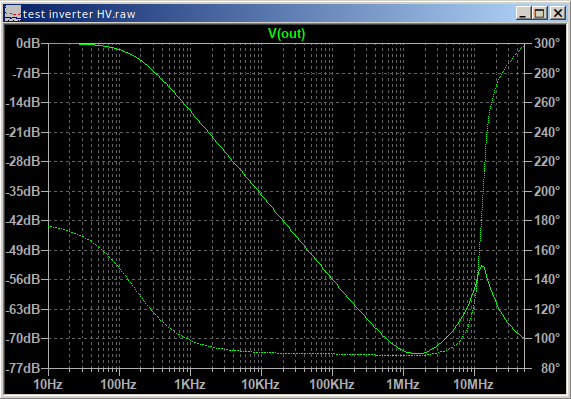Click the 1MHz frequency axis label
This screenshot has height=399, width=571.
pos(403,384)
